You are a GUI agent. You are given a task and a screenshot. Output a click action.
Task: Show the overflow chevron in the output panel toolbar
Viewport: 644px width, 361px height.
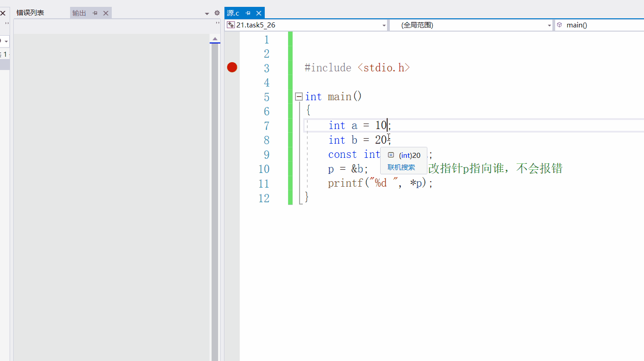point(218,23)
